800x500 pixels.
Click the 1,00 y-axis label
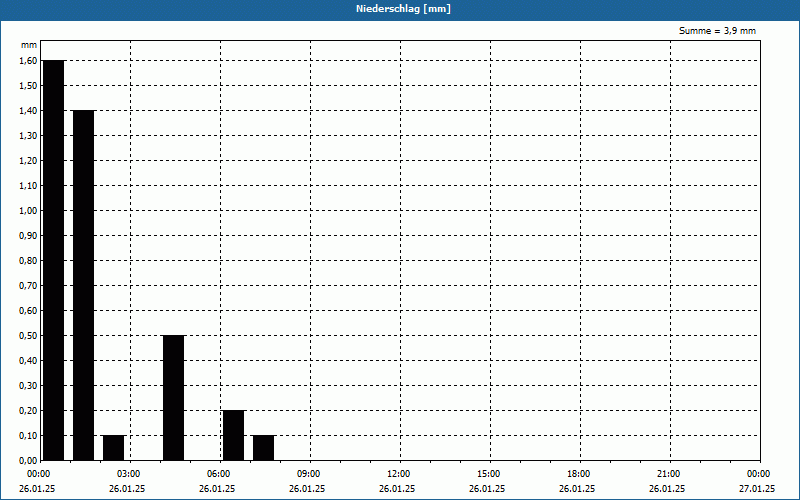click(28, 211)
